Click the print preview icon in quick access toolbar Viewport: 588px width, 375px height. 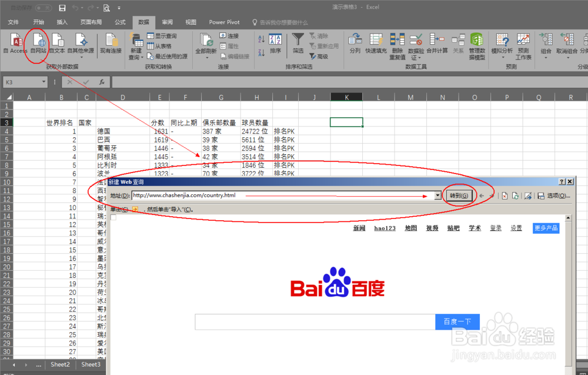(x=106, y=8)
